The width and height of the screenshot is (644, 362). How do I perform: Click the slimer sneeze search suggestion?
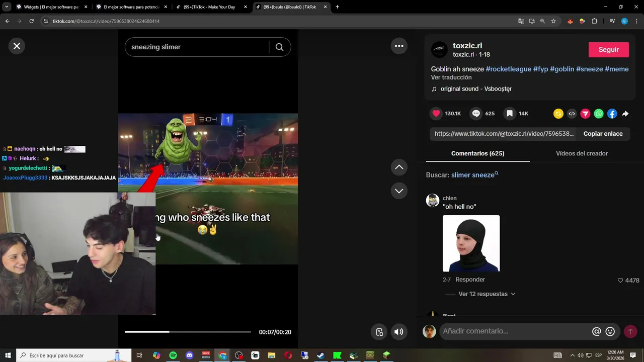tap(474, 175)
